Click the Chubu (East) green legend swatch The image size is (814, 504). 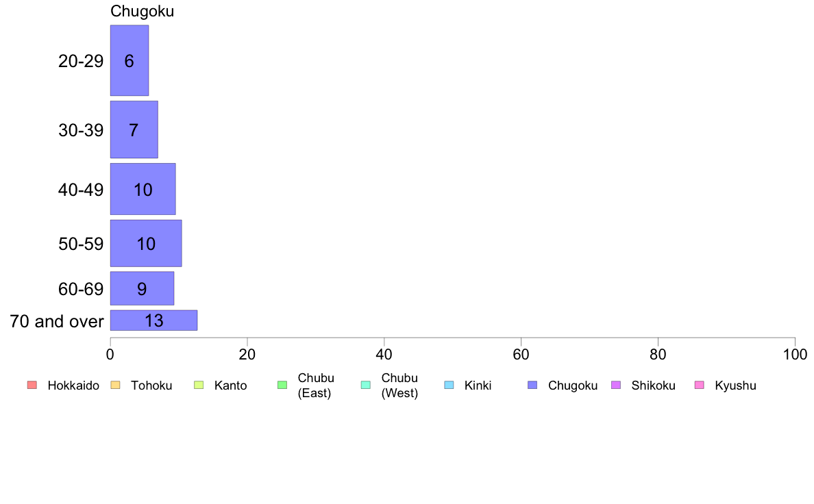tap(282, 385)
